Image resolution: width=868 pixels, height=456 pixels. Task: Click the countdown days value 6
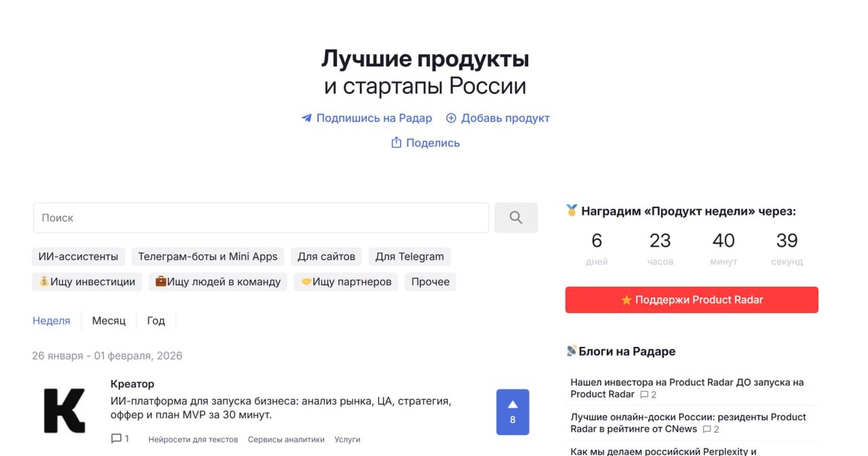tap(597, 241)
